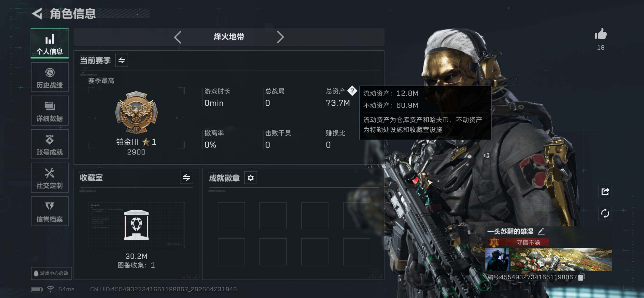Rotate character with the refresh icon
Image resolution: width=644 pixels, height=298 pixels.
pyautogui.click(x=605, y=213)
